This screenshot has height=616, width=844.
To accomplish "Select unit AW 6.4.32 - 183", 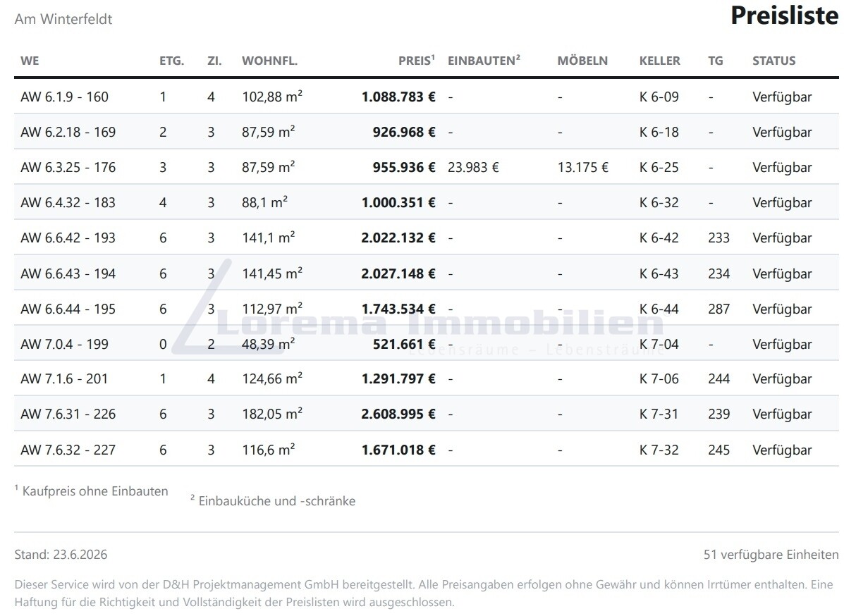I will click(68, 203).
